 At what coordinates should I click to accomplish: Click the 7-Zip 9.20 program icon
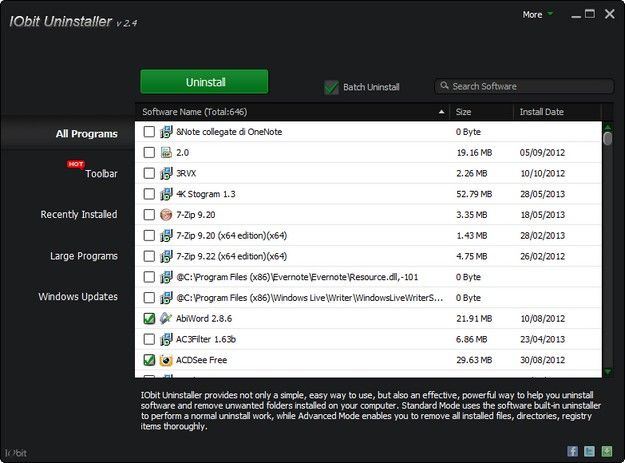click(166, 214)
